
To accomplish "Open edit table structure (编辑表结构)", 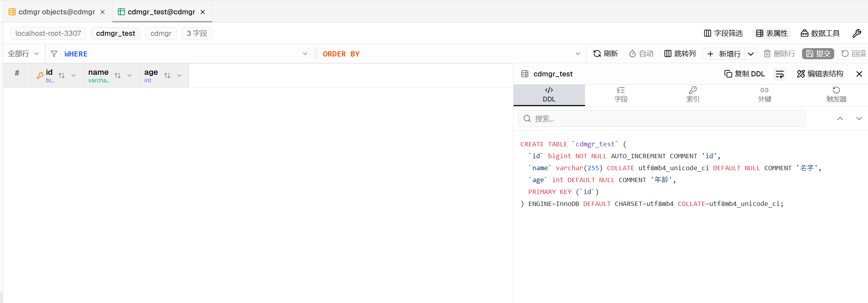I will tap(820, 74).
